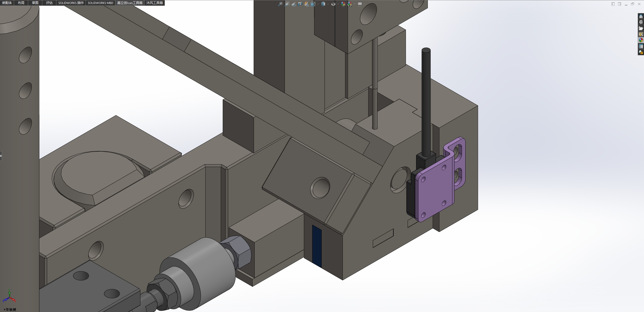Click the Zoom to Fit icon
This screenshot has width=644, height=312.
(x=280, y=4)
